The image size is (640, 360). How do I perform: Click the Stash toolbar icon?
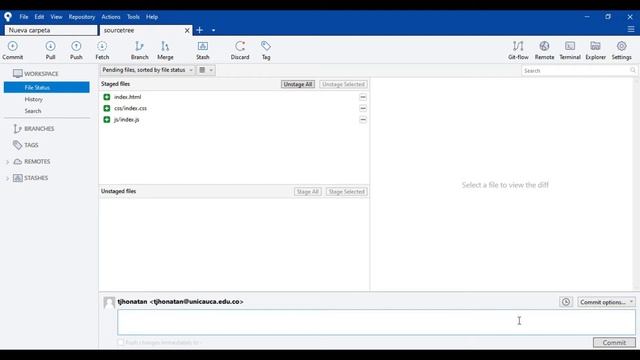[x=203, y=51]
